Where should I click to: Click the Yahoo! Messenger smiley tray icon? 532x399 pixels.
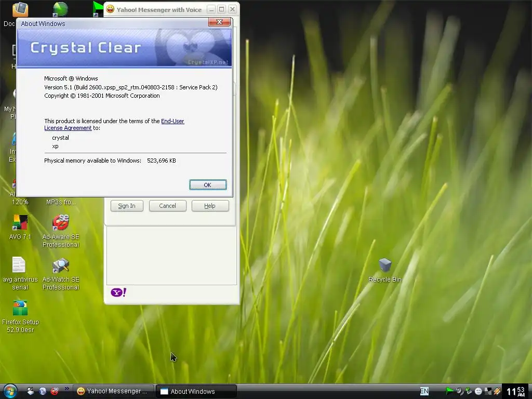tap(478, 391)
